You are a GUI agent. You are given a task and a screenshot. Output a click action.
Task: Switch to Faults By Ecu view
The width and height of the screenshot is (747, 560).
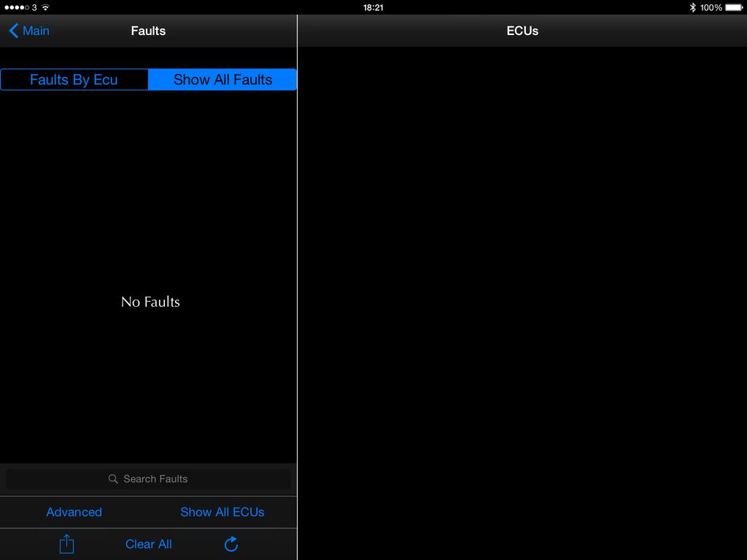click(x=74, y=79)
